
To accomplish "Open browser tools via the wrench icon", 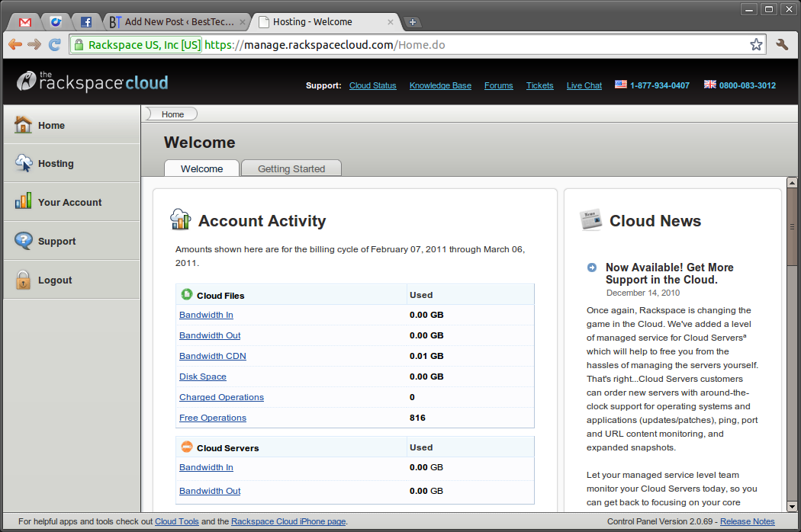I will coord(782,44).
